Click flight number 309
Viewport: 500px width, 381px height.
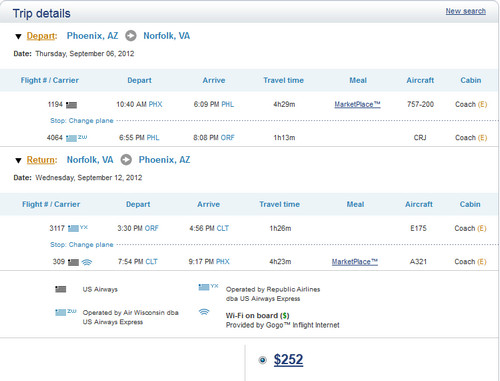(59, 262)
